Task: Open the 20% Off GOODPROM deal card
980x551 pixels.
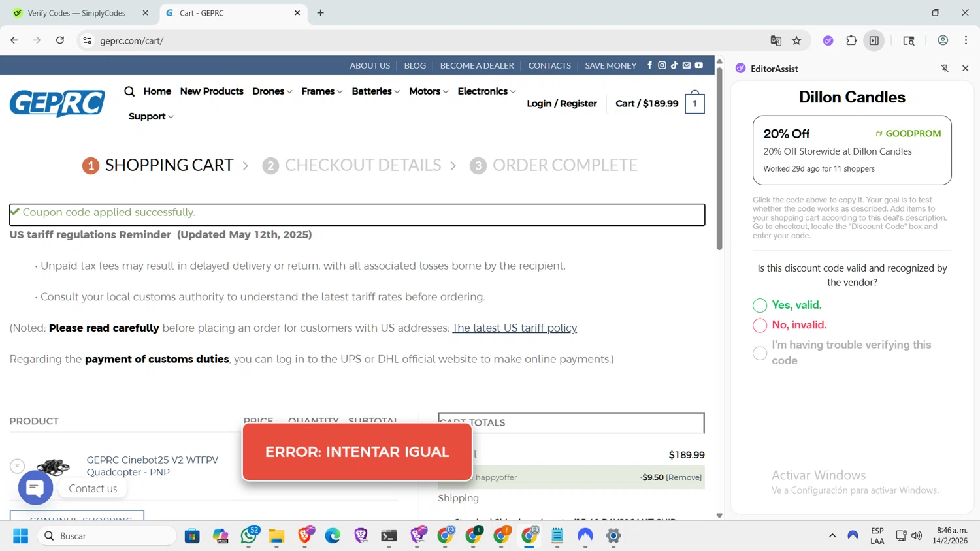Action: [x=852, y=150]
